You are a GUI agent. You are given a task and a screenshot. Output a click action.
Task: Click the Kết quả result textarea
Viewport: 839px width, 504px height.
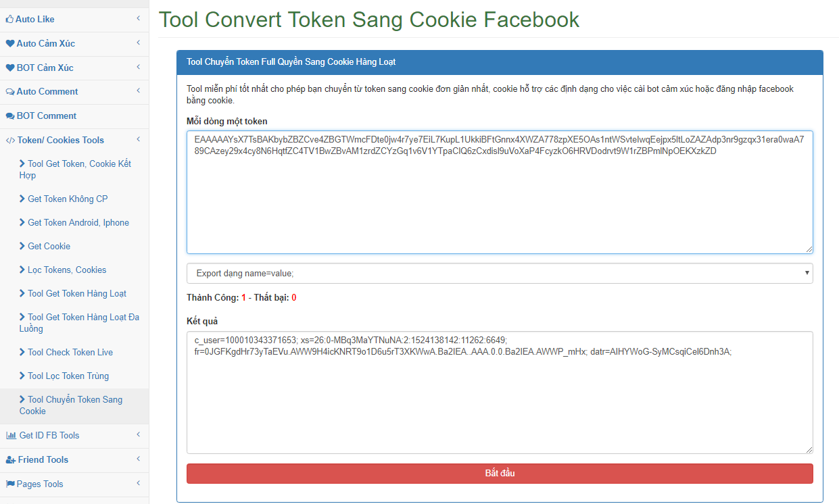500,393
